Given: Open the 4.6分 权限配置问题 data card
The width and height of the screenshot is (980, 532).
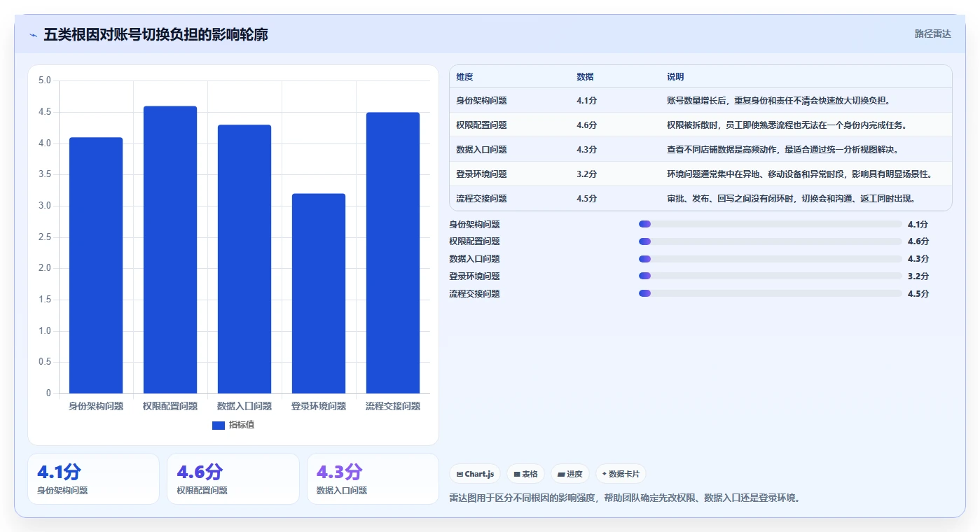Looking at the screenshot, I should tap(233, 479).
